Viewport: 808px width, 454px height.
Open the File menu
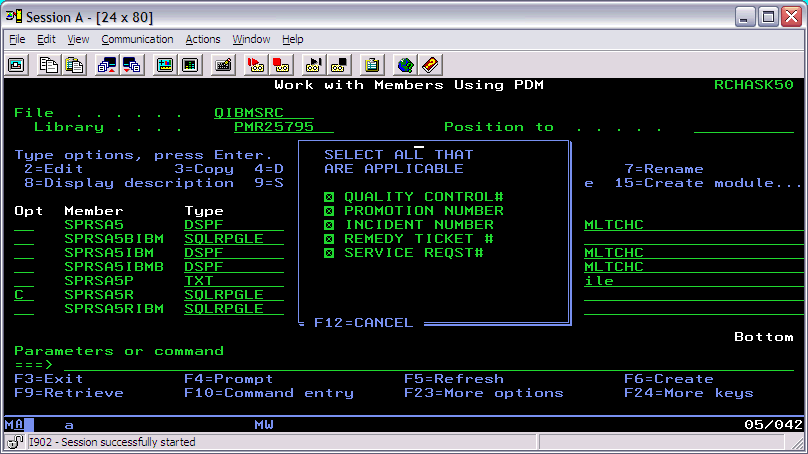point(17,39)
